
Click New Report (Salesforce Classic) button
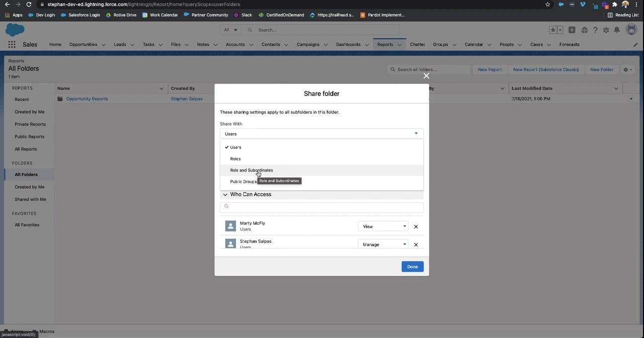point(546,69)
